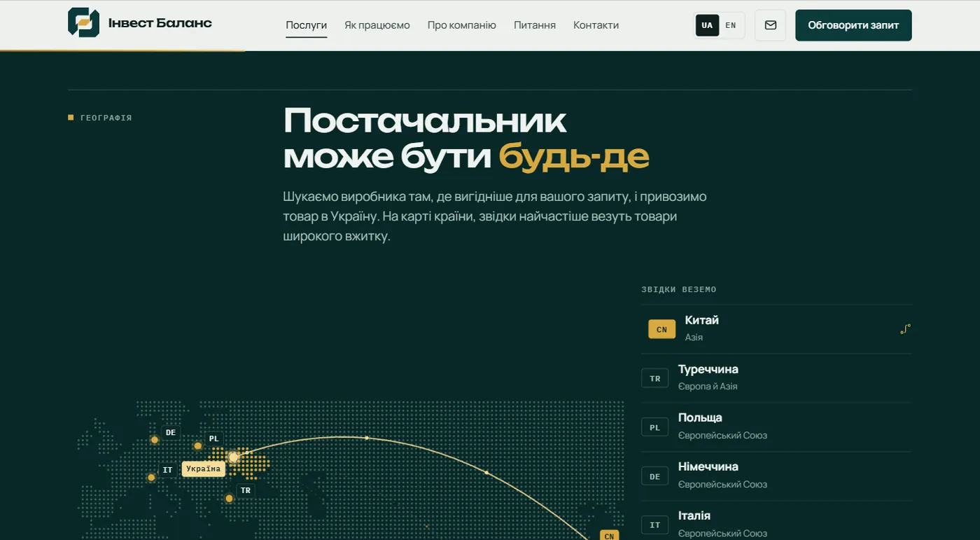The width and height of the screenshot is (980, 540).
Task: Click the route icon in Китай row
Action: (905, 328)
